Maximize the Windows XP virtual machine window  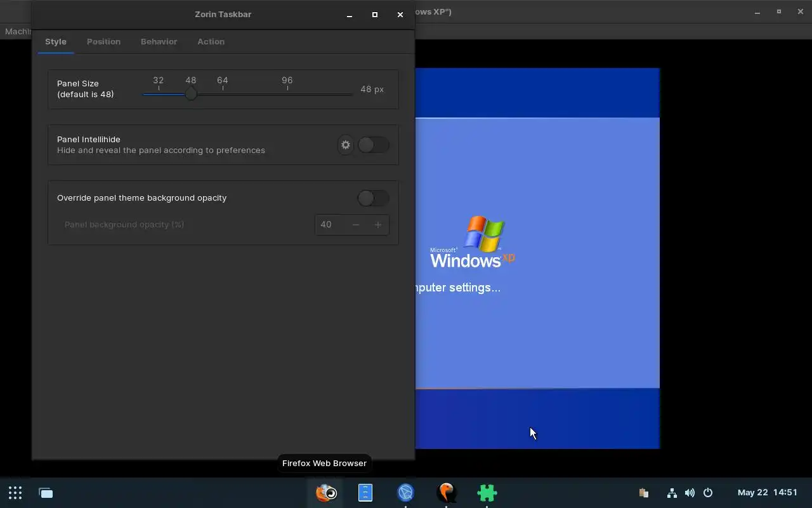tap(779, 12)
